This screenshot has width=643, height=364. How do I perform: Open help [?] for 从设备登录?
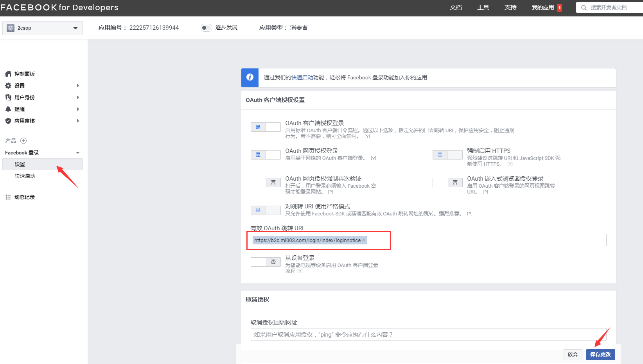[300, 271]
